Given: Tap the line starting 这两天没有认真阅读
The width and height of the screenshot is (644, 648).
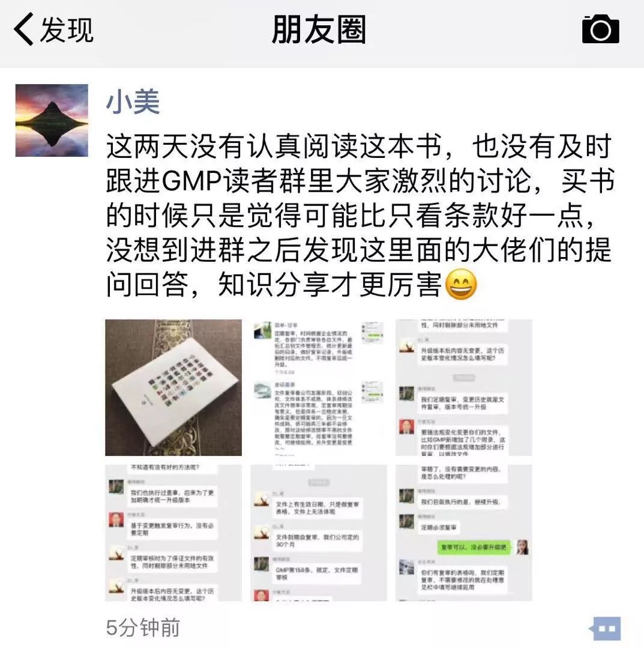Looking at the screenshot, I should click(x=358, y=147).
